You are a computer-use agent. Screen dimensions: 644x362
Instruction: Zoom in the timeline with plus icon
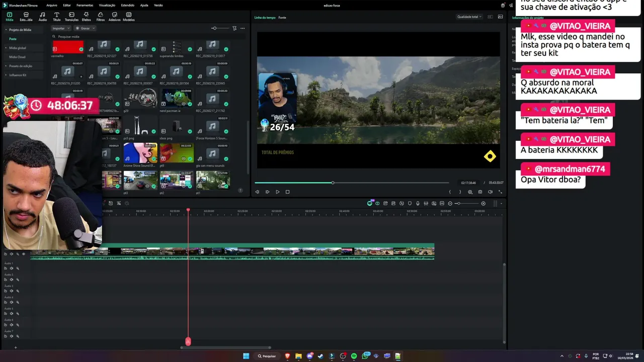tap(483, 203)
